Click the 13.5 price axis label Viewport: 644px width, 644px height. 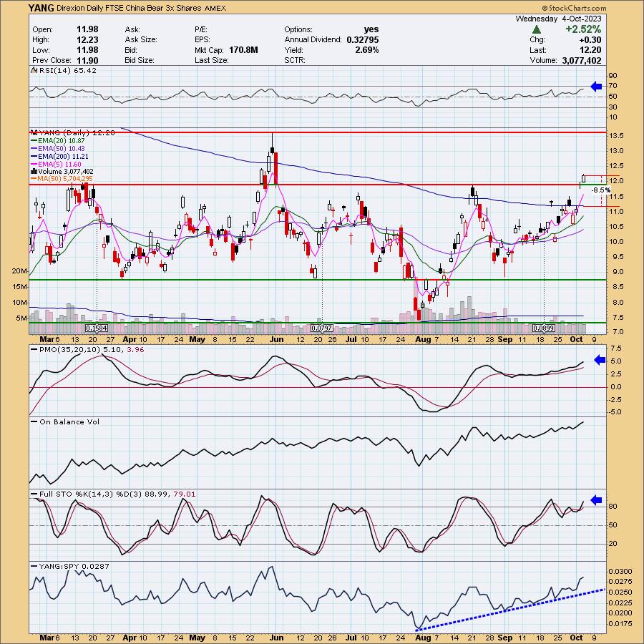click(616, 136)
